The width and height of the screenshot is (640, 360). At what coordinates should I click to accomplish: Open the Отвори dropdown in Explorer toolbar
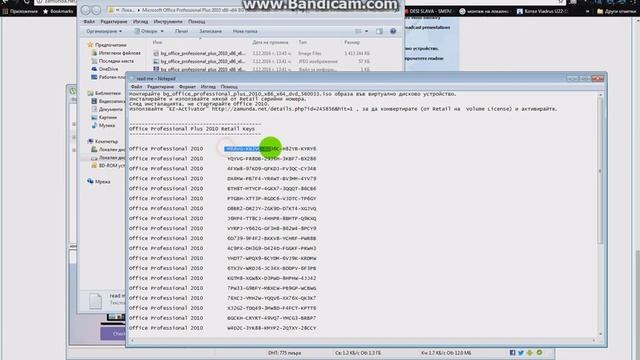(149, 31)
